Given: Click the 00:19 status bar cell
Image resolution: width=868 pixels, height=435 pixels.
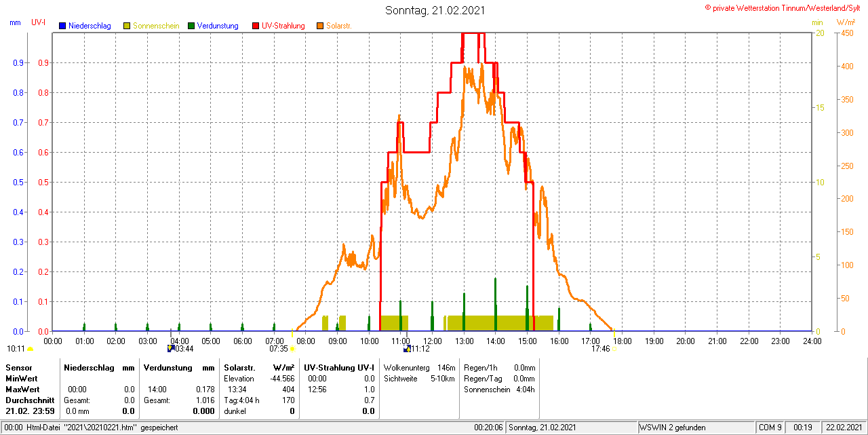Looking at the screenshot, I should 803,428.
